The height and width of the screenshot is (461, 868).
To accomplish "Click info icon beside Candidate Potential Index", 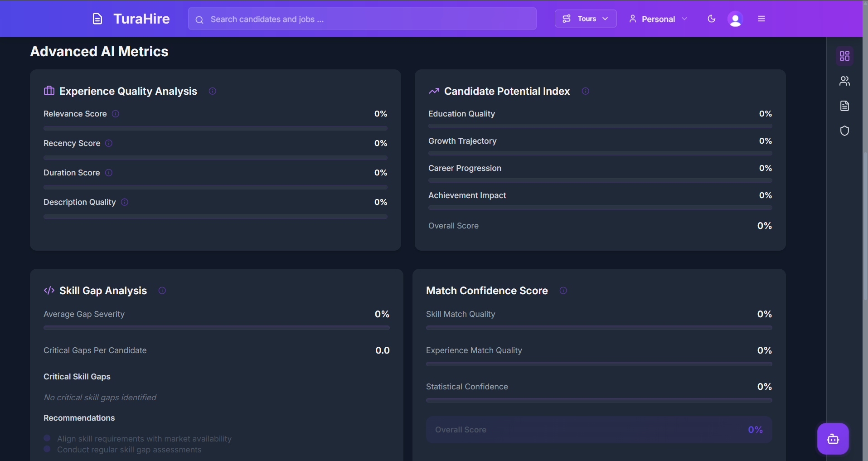I will tap(585, 91).
